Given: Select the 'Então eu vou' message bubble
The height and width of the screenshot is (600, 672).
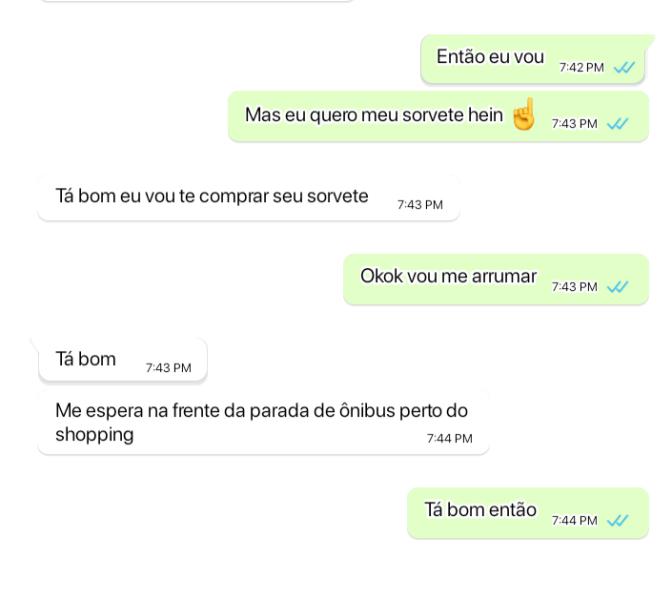Looking at the screenshot, I should pyautogui.click(x=490, y=58).
